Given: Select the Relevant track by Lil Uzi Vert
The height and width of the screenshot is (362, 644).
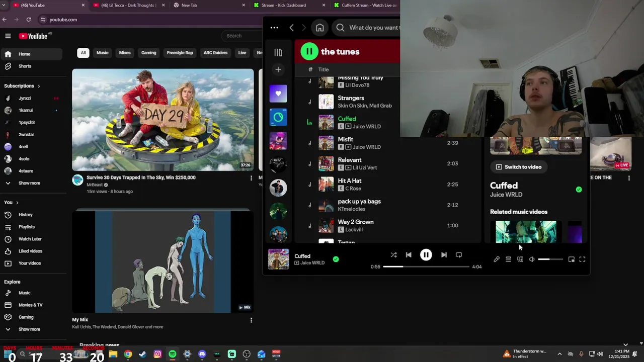Looking at the screenshot, I should pyautogui.click(x=387, y=163).
